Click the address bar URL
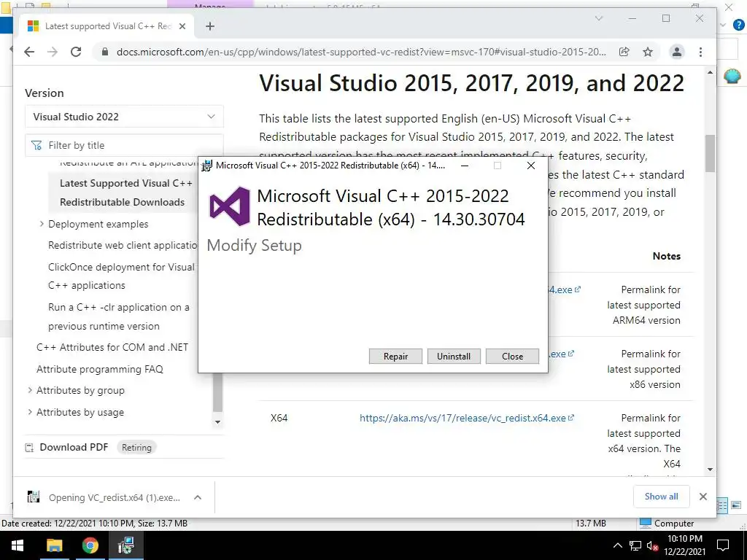Screen dimensions: 747x560 tap(361, 52)
